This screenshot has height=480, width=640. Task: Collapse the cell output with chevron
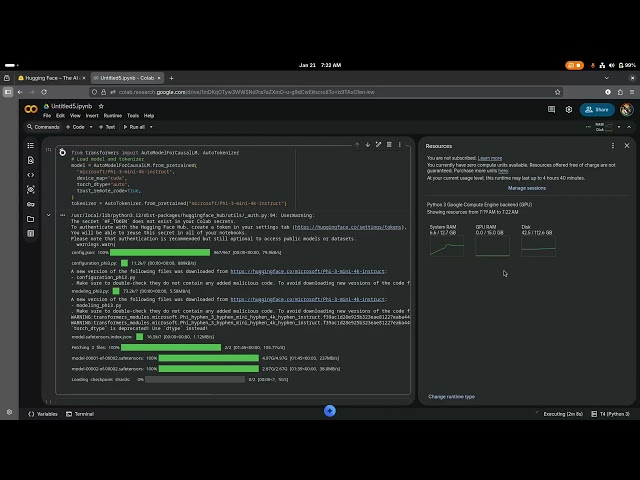click(49, 215)
